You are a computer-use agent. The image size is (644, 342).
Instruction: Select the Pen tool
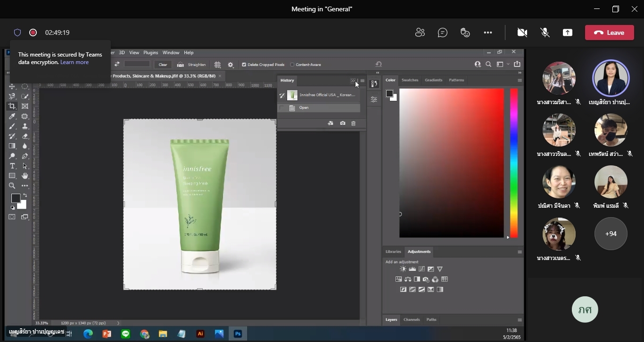25,156
